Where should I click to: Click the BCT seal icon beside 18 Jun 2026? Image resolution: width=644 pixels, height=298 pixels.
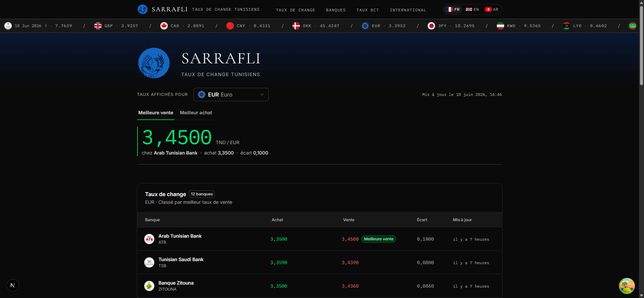pos(8,26)
